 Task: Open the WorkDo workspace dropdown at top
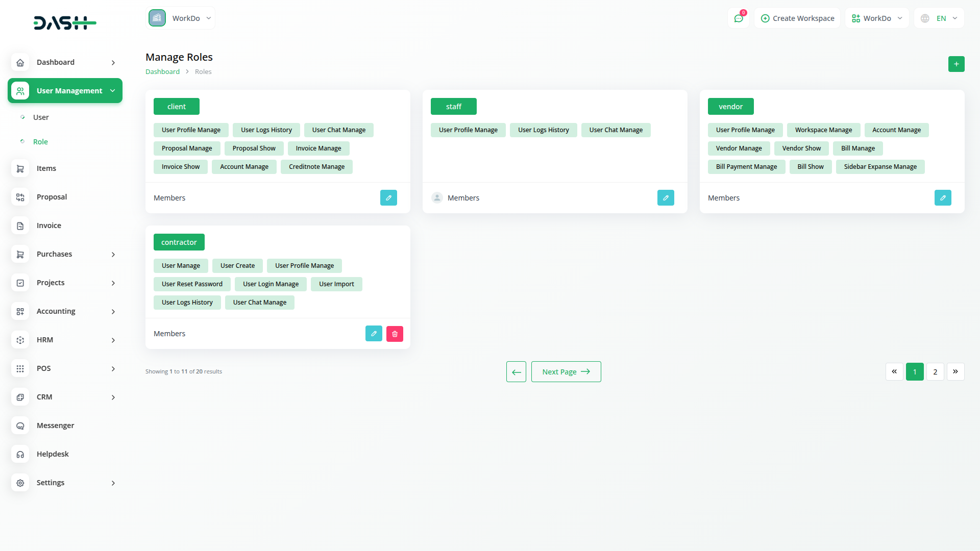click(x=181, y=18)
